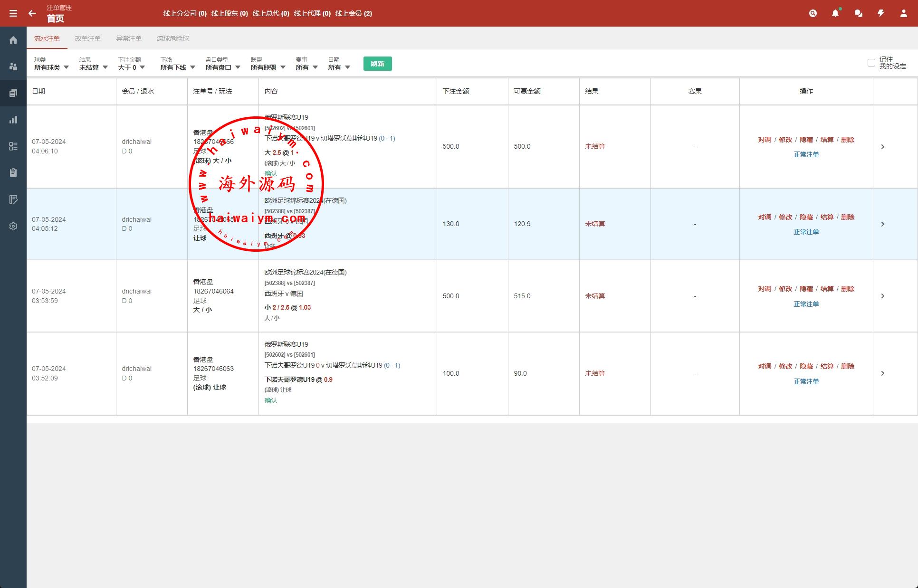918x588 pixels.
Task: Click the lightning bolt icon
Action: tap(881, 13)
